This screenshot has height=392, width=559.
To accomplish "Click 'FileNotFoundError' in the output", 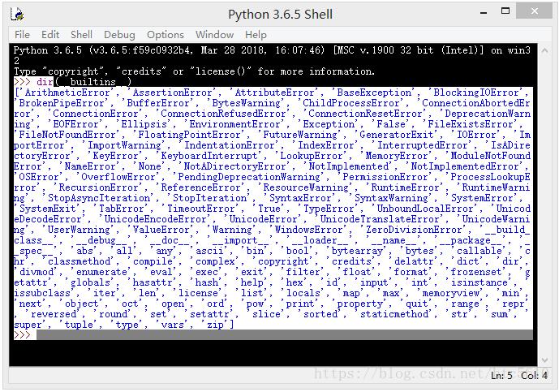I will pyautogui.click(x=67, y=135).
